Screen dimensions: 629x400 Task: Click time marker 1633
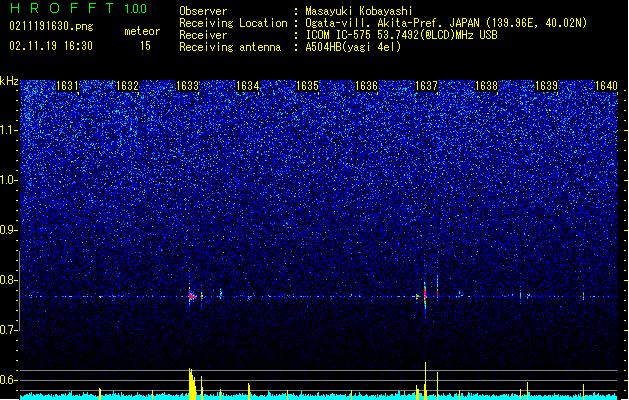click(187, 86)
